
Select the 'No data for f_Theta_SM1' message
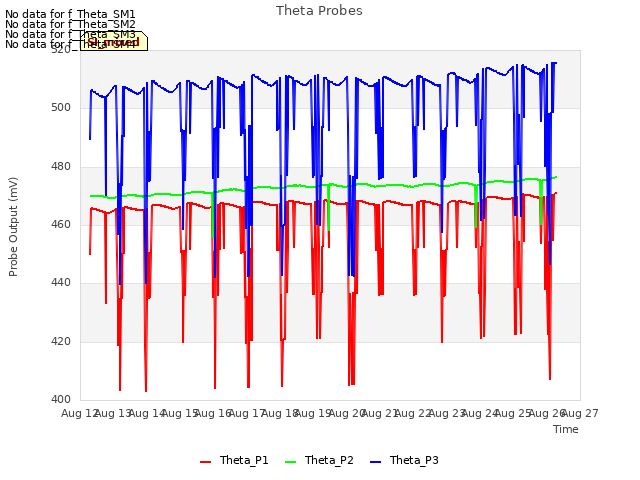70,14
